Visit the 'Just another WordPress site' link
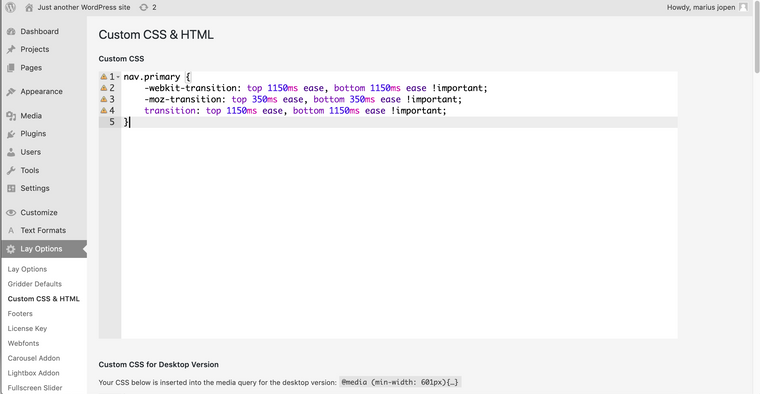The height and width of the screenshot is (394, 760). (x=84, y=7)
